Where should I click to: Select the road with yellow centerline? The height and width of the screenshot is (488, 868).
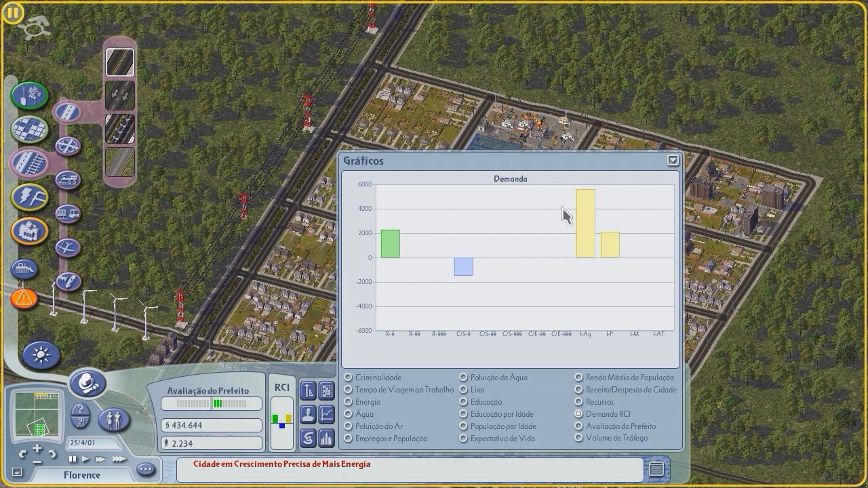coord(120,62)
